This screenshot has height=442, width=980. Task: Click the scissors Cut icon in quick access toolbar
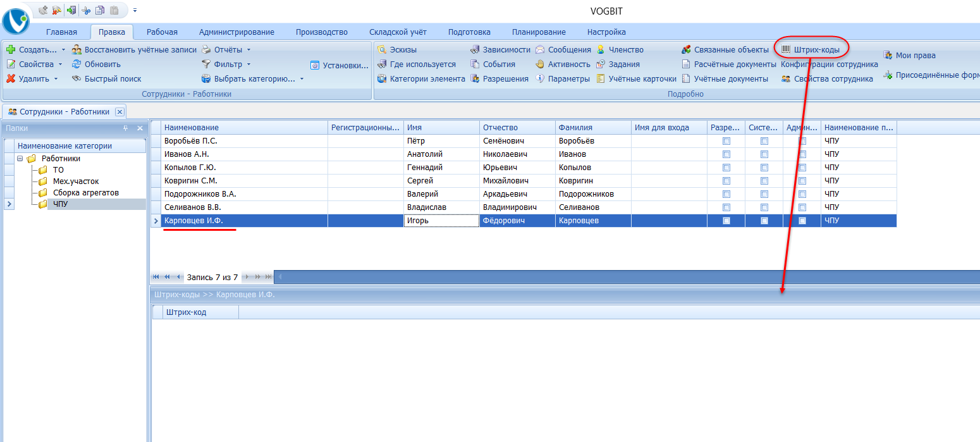(x=86, y=10)
